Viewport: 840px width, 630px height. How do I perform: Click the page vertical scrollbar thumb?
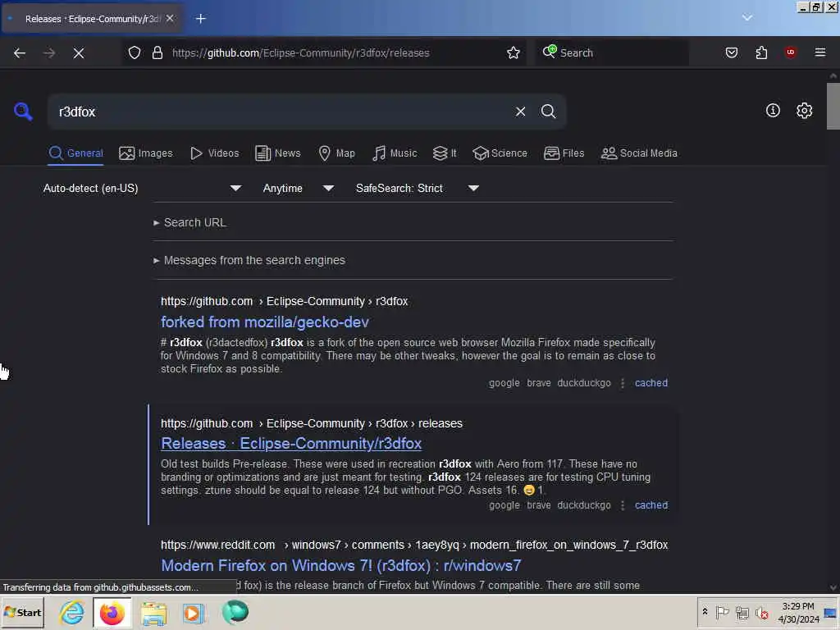tap(833, 106)
